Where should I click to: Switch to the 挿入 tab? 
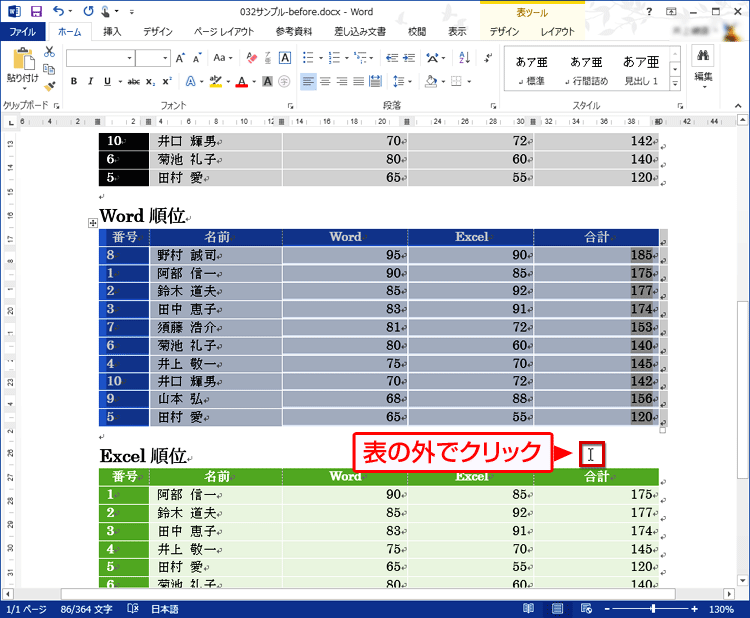[112, 32]
